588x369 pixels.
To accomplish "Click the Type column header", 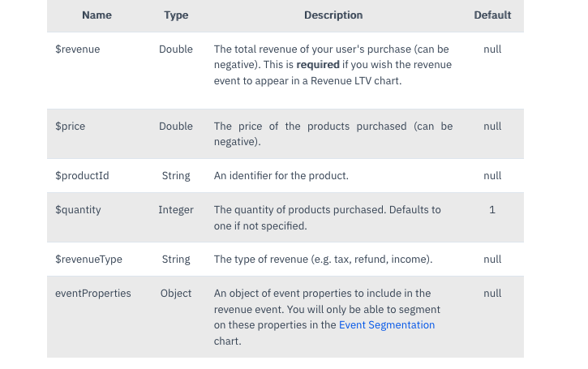I will [x=176, y=15].
